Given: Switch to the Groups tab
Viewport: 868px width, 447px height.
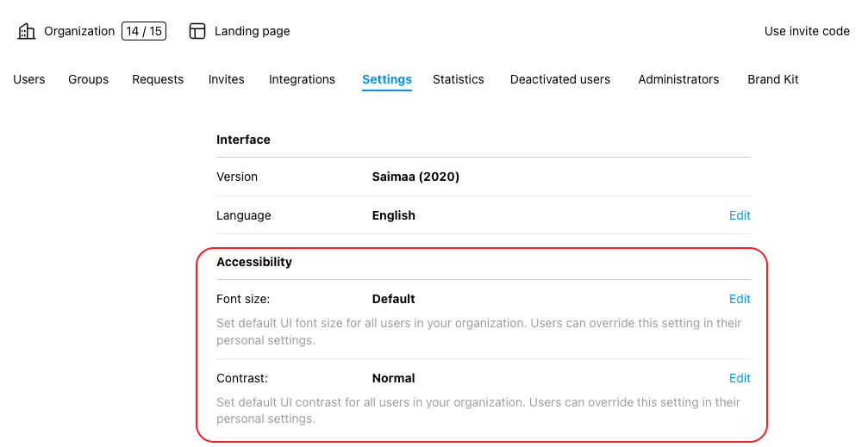Looking at the screenshot, I should click(x=89, y=79).
